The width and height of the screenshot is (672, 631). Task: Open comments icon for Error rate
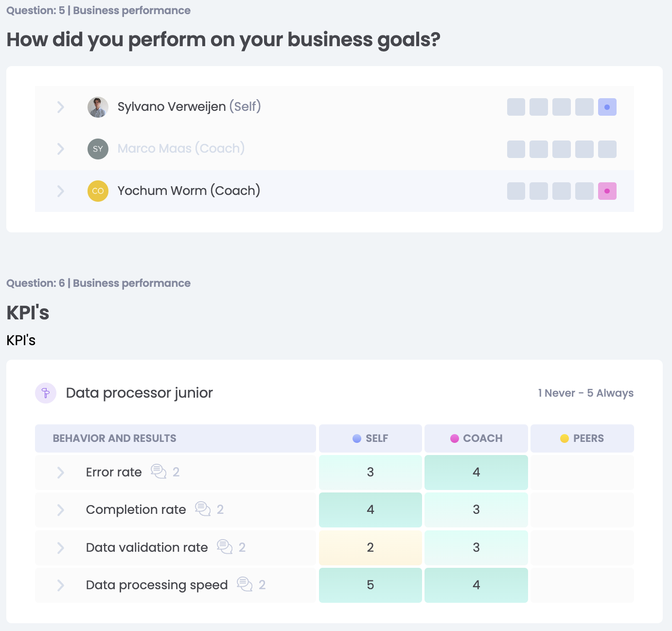(x=159, y=472)
